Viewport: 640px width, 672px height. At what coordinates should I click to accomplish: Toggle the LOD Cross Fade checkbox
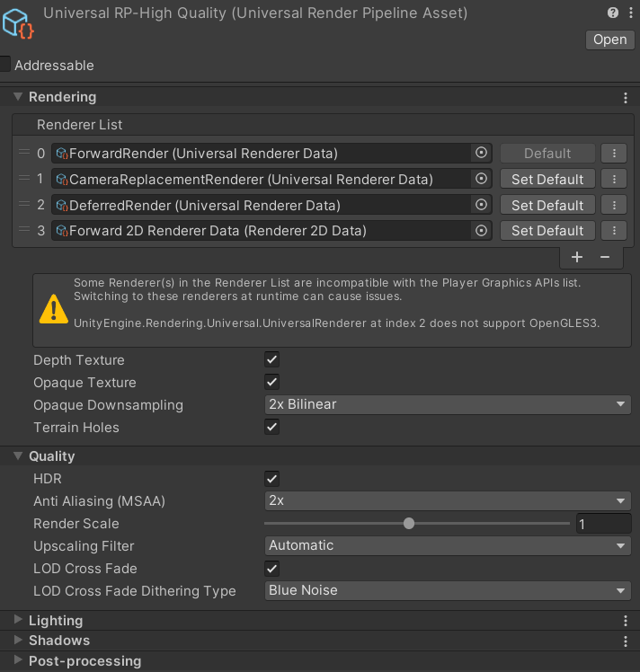(x=271, y=569)
